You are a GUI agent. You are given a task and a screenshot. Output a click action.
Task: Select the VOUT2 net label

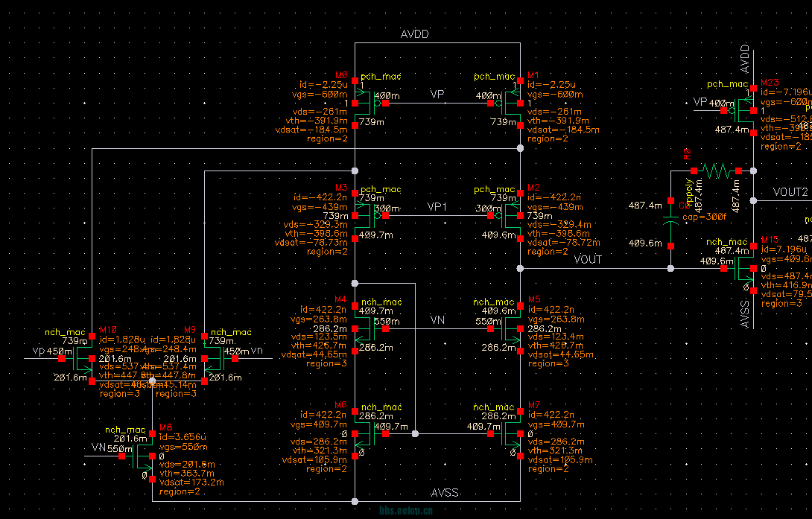pos(790,192)
